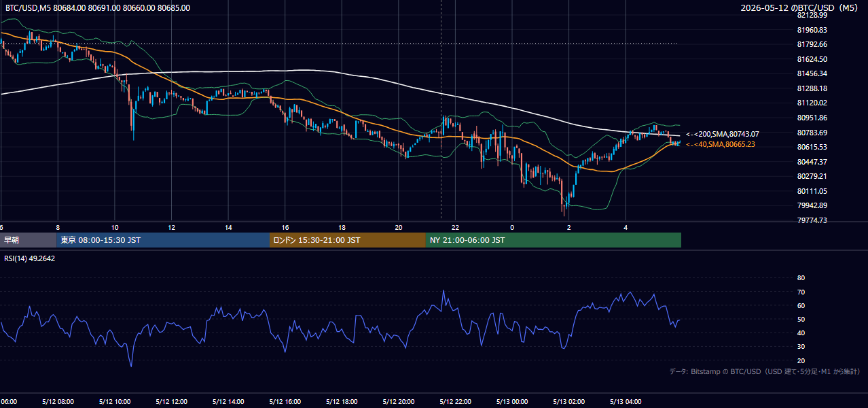Click hour label 18 under the price chart
This screenshot has width=868, height=408.
pyautogui.click(x=342, y=228)
